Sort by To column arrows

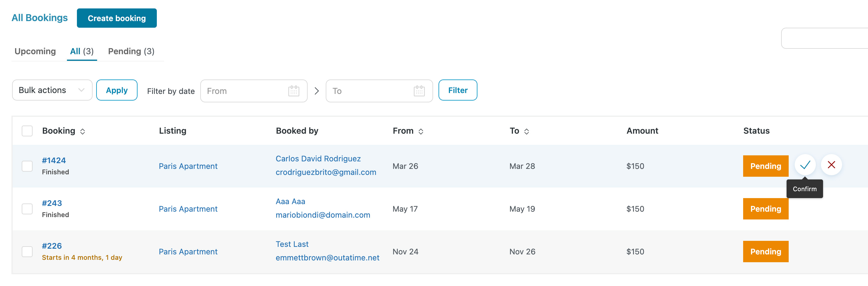(526, 132)
